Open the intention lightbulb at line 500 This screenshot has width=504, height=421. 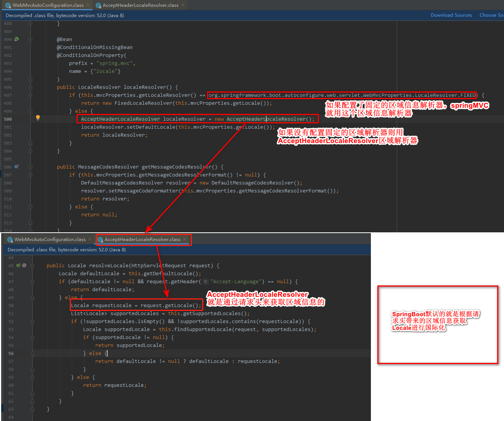click(x=38, y=118)
